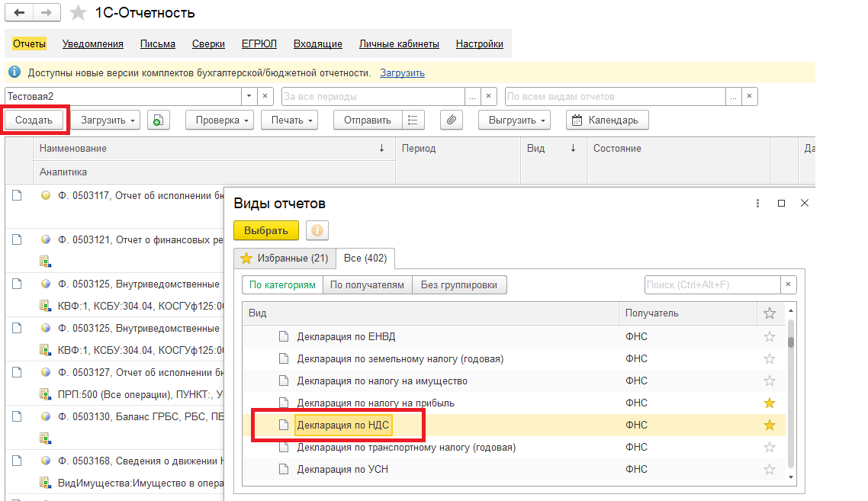
Task: Clear the По всем видам отчетов filter
Action: click(750, 96)
